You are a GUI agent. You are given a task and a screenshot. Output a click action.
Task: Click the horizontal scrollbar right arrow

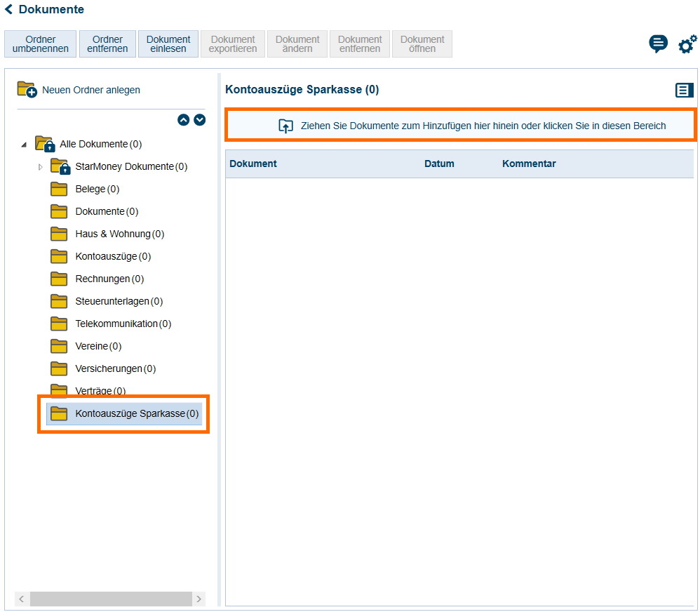click(x=199, y=599)
